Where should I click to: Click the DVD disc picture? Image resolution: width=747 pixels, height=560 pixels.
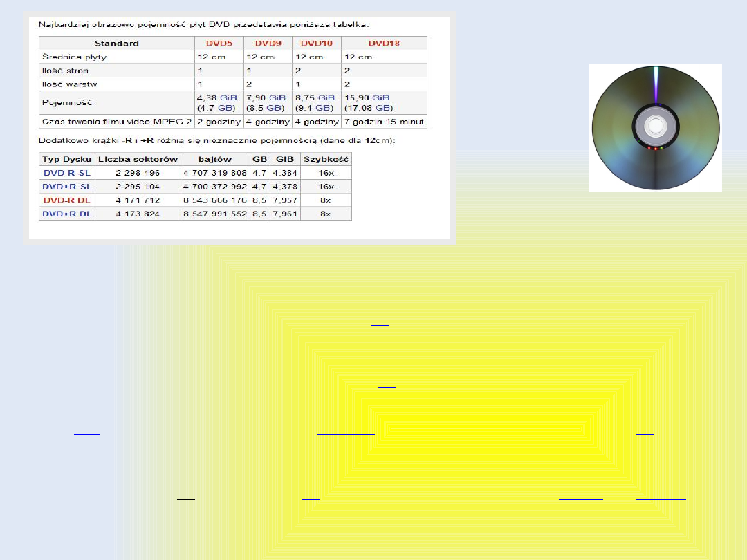pyautogui.click(x=655, y=128)
